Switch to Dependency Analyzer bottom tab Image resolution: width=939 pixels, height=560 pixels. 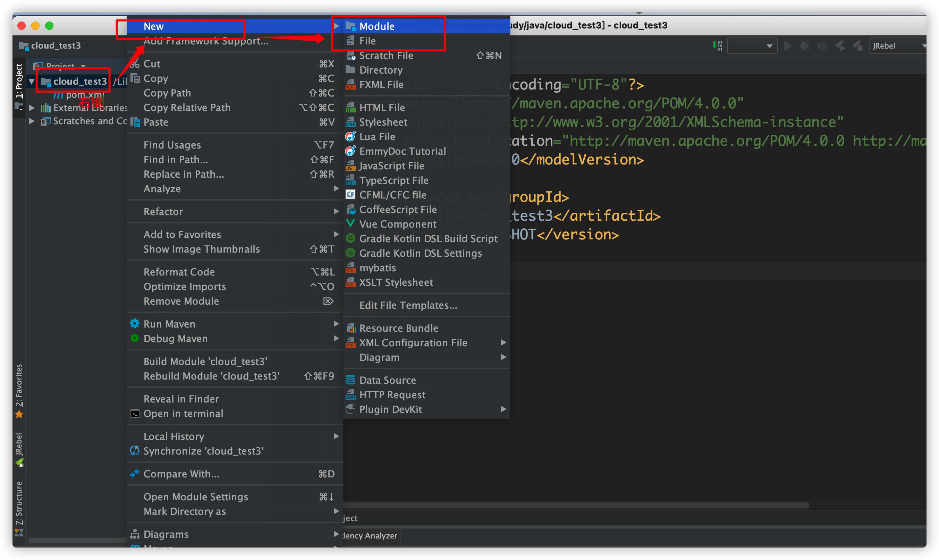coord(370,535)
